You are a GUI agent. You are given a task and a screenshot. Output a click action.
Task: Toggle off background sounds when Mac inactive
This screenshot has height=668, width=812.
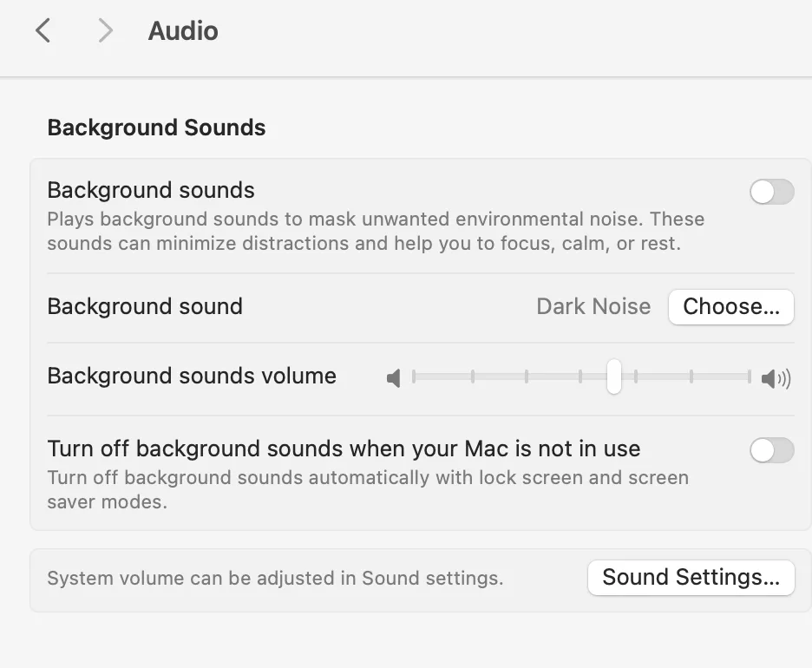[772, 450]
